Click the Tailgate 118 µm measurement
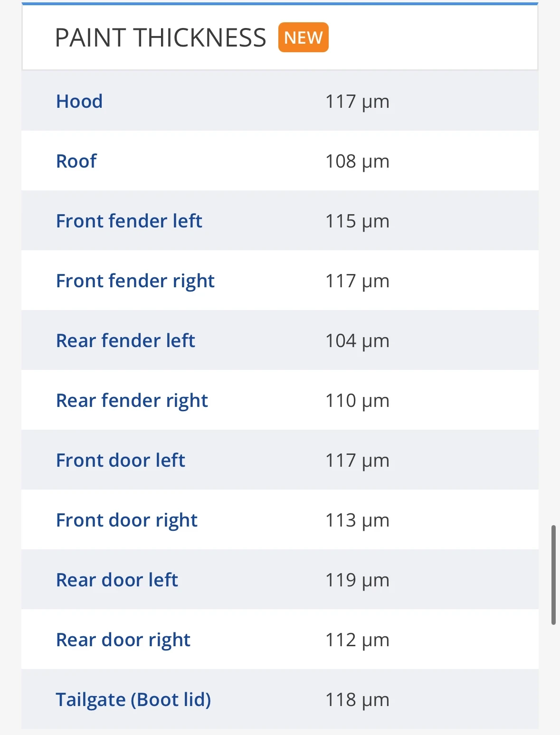Image resolution: width=560 pixels, height=735 pixels. [x=357, y=700]
